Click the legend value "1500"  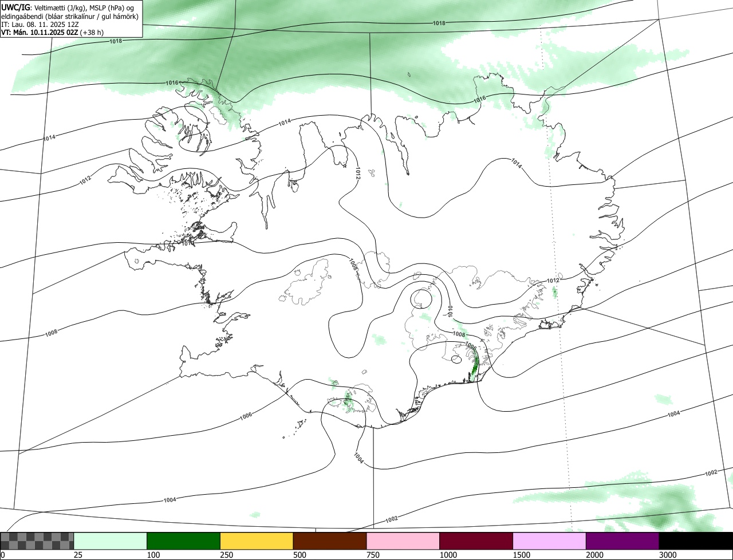click(x=521, y=555)
